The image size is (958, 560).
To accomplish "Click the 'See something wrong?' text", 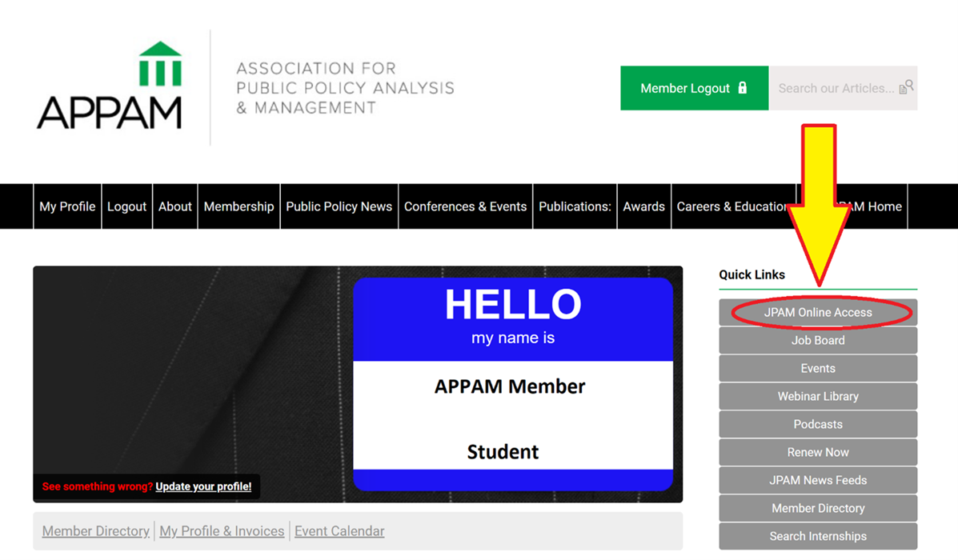I will tap(97, 486).
